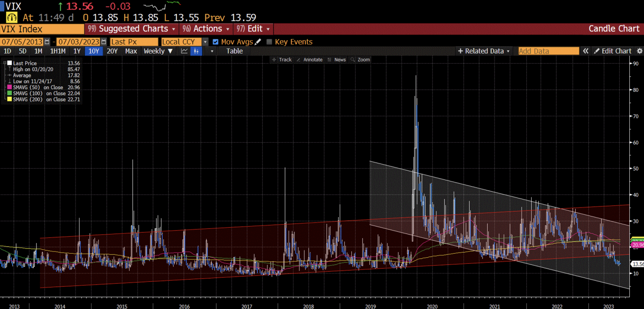The width and height of the screenshot is (644, 309).
Task: Expand the Related Data dropdown
Action: (x=484, y=51)
